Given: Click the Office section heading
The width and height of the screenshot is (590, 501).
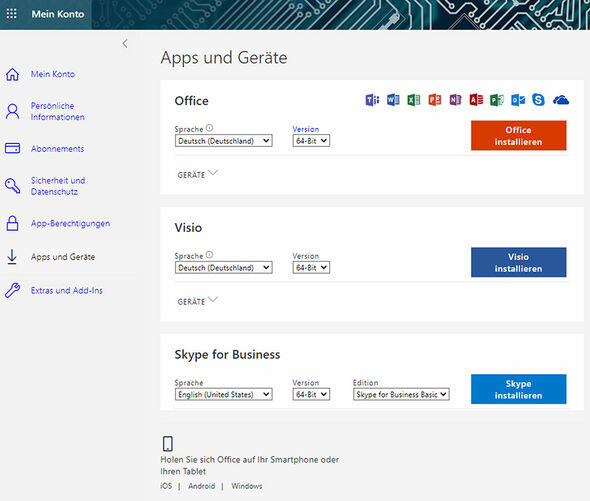Looking at the screenshot, I should [x=192, y=101].
